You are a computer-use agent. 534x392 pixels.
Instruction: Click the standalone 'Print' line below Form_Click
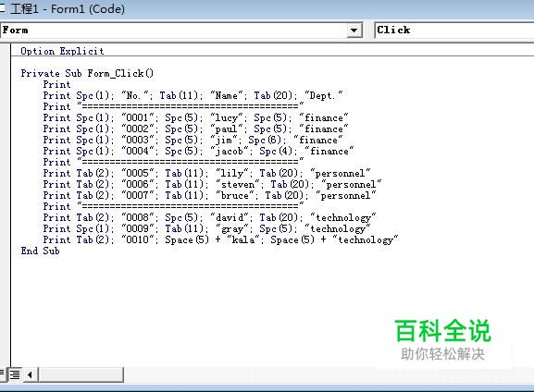[56, 84]
